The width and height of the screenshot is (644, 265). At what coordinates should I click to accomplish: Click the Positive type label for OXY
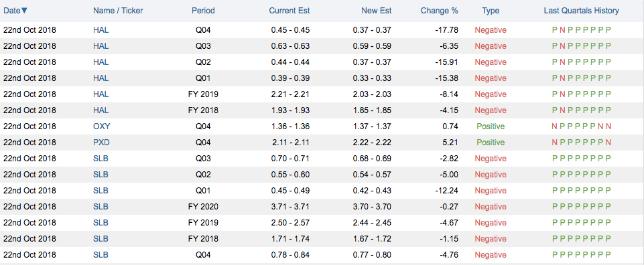pos(491,126)
